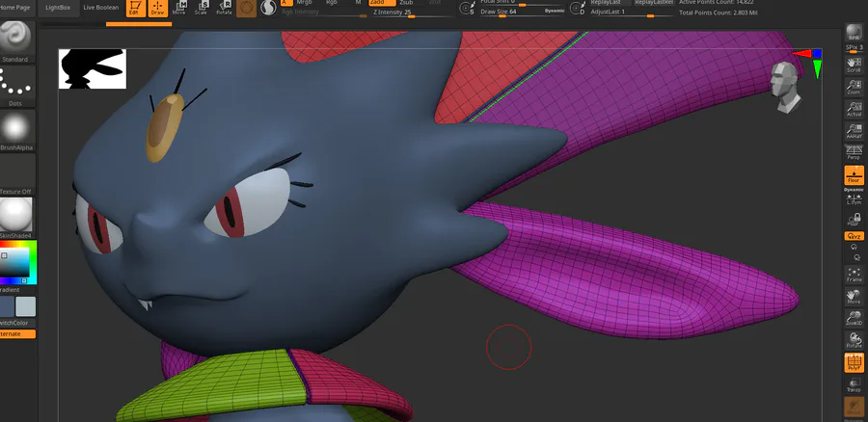Click the lock camera icon
This screenshot has height=422, width=868.
(x=854, y=220)
